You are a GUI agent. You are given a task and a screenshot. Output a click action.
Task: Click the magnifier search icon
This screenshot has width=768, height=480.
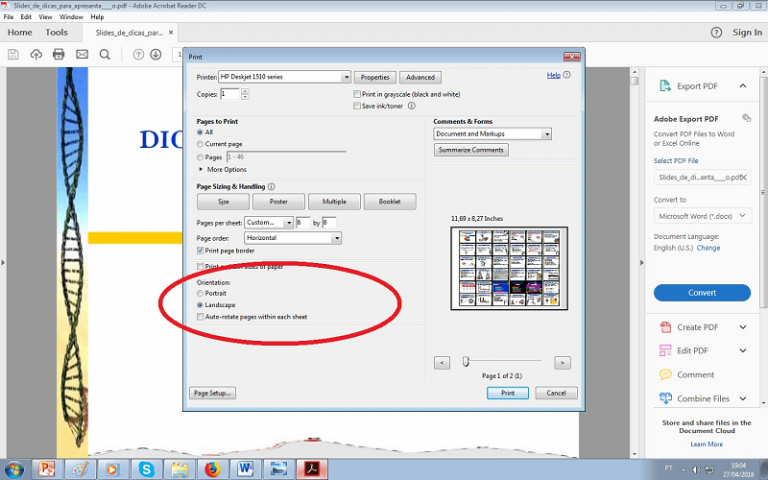tap(104, 54)
